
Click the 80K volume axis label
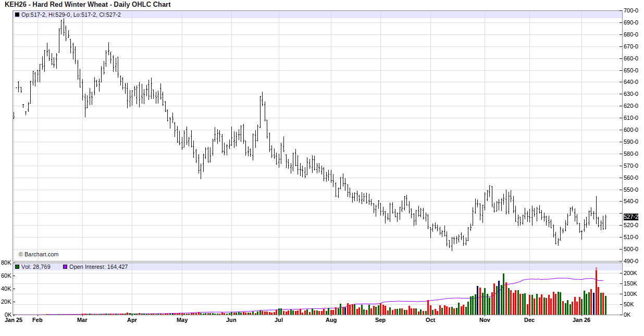coord(6,263)
